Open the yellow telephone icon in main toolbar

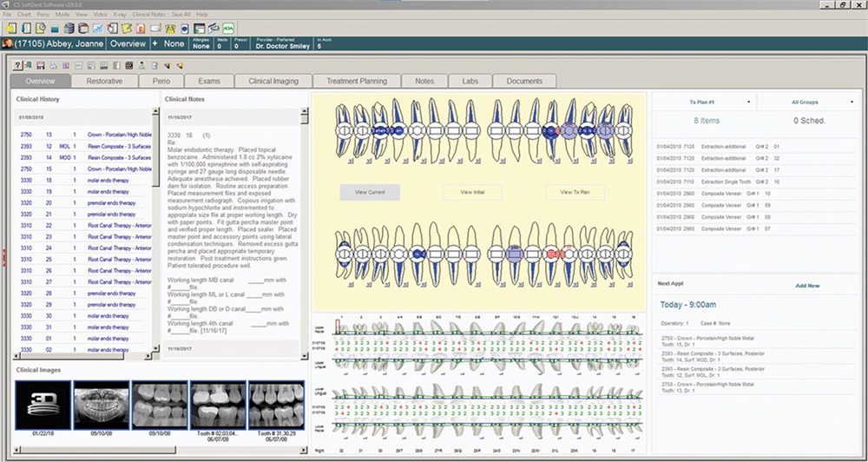(x=170, y=29)
